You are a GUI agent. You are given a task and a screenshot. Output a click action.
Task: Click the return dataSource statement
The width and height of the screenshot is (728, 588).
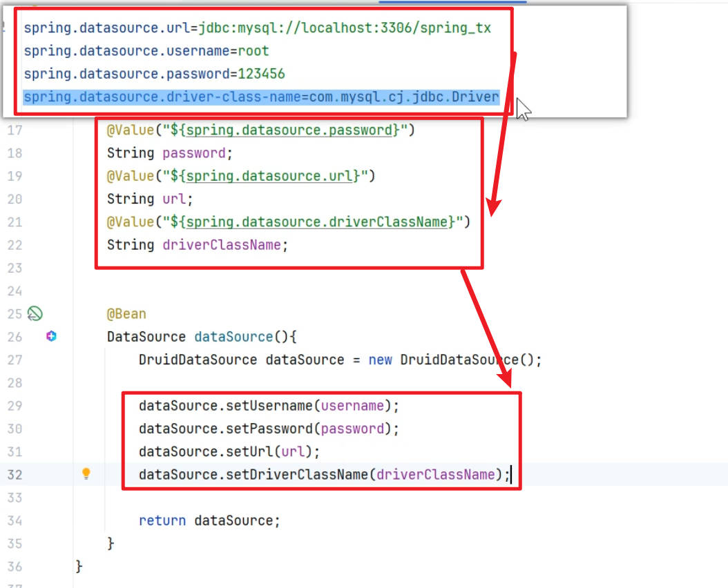pyautogui.click(x=209, y=520)
